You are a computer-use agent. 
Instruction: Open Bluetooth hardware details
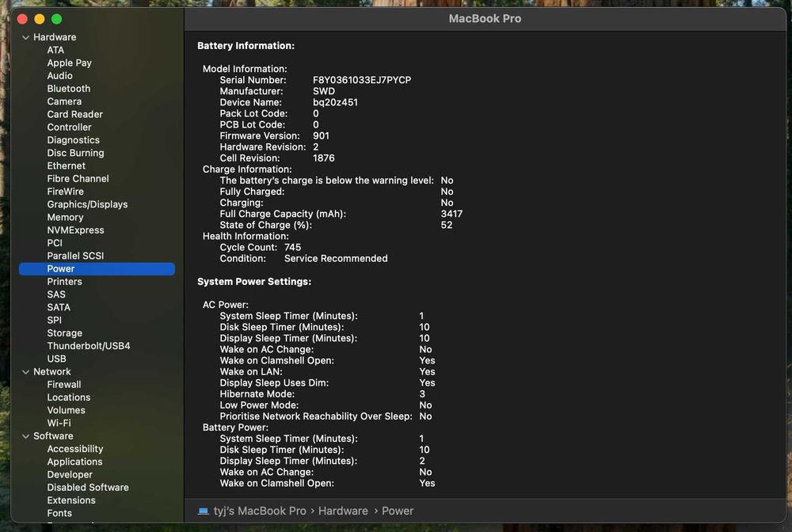click(x=69, y=89)
